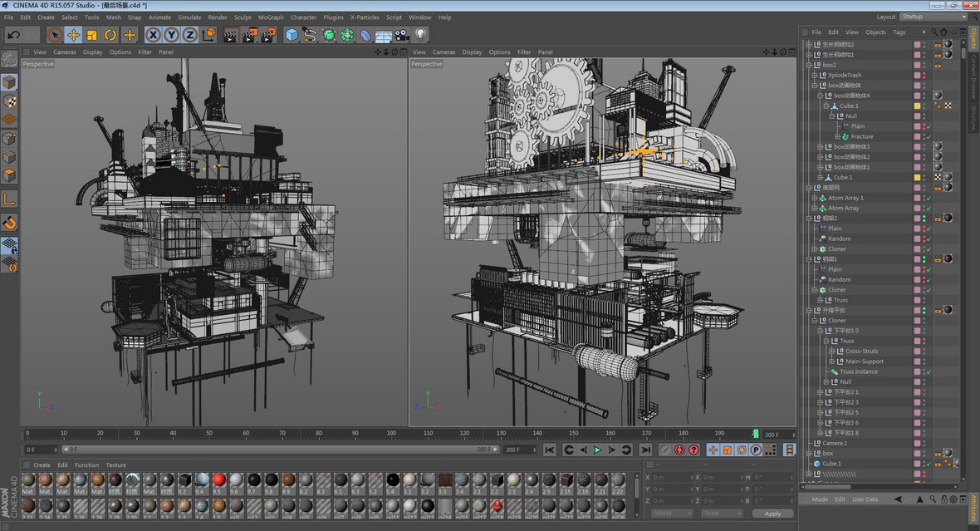Toggle the X axis lock
The image size is (980, 531).
153,35
